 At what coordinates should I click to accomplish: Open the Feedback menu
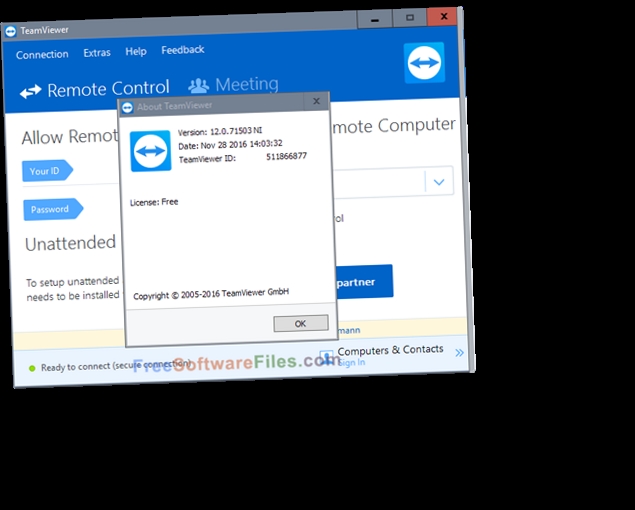click(183, 50)
